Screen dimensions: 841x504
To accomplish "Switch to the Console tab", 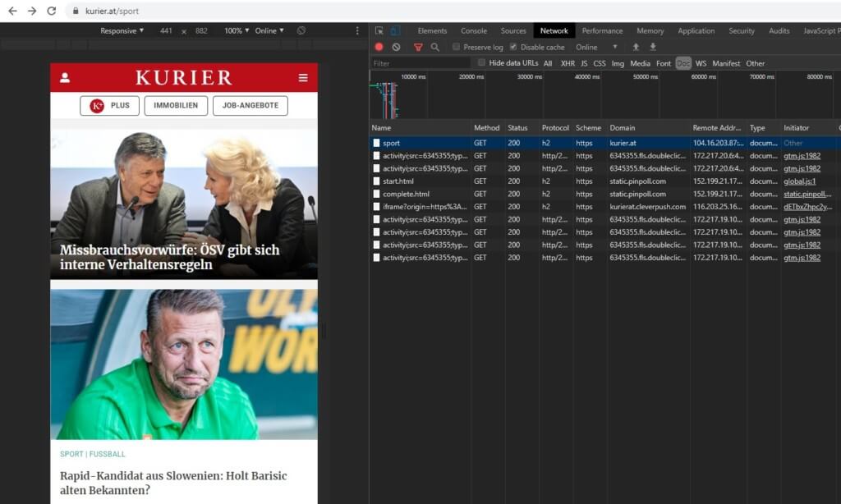I will point(474,31).
